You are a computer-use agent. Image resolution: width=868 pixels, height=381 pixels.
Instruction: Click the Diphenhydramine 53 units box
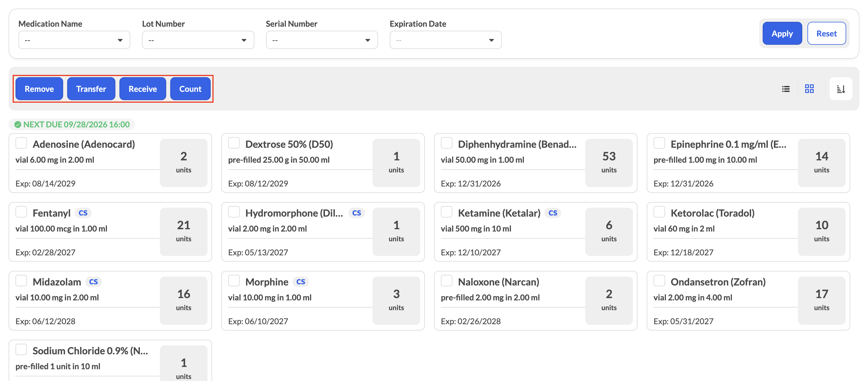pos(609,163)
